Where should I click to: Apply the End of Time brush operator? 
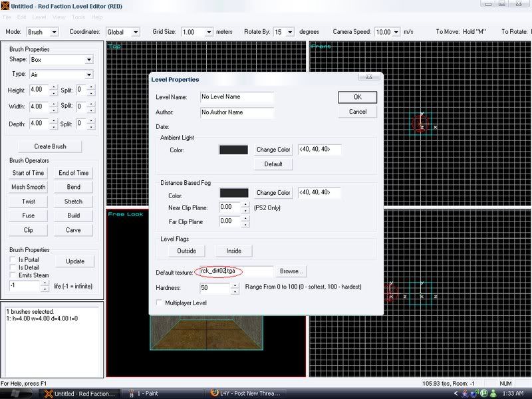73,173
